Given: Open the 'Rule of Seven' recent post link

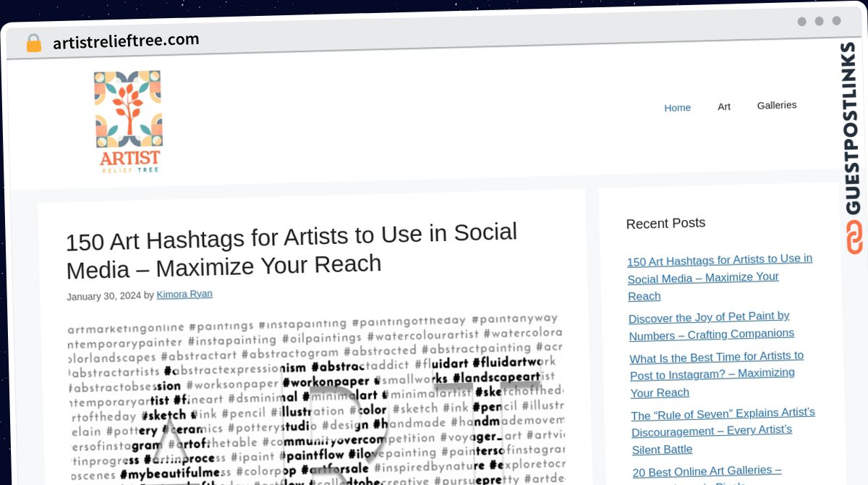Looking at the screenshot, I should [x=723, y=430].
